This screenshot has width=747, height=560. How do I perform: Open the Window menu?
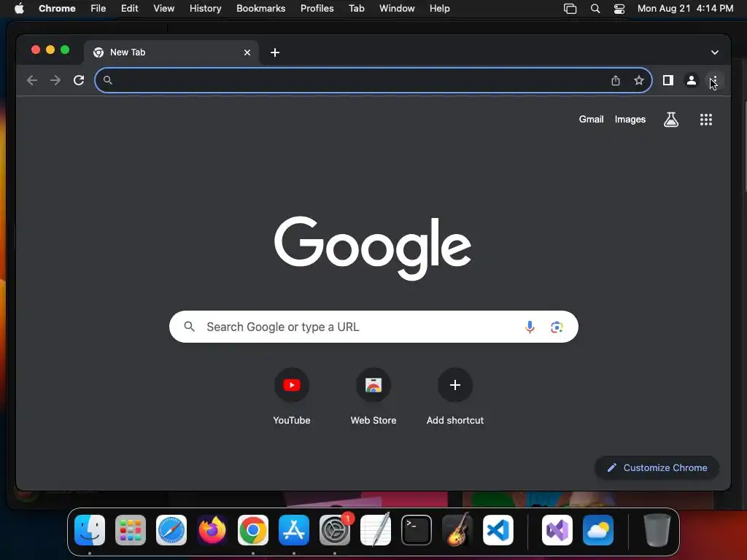(397, 9)
